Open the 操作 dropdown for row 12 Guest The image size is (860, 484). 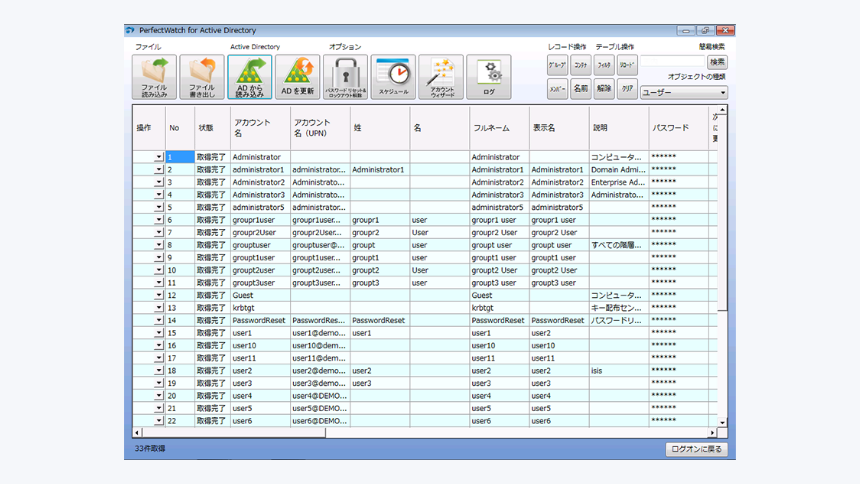click(158, 296)
